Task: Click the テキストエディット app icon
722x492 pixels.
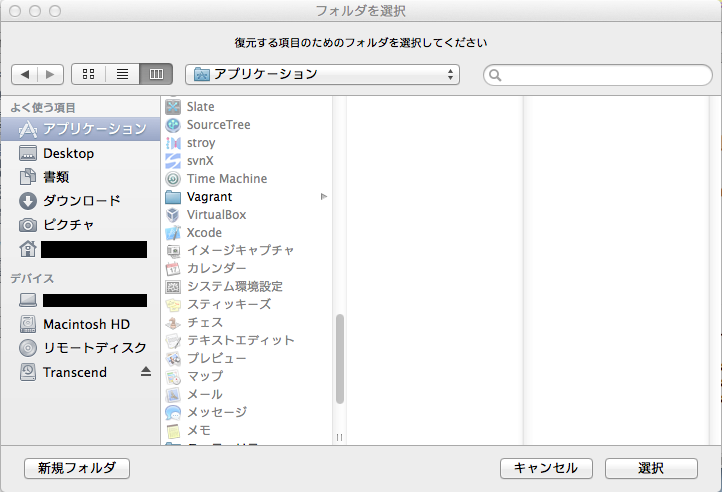Action: [x=173, y=340]
